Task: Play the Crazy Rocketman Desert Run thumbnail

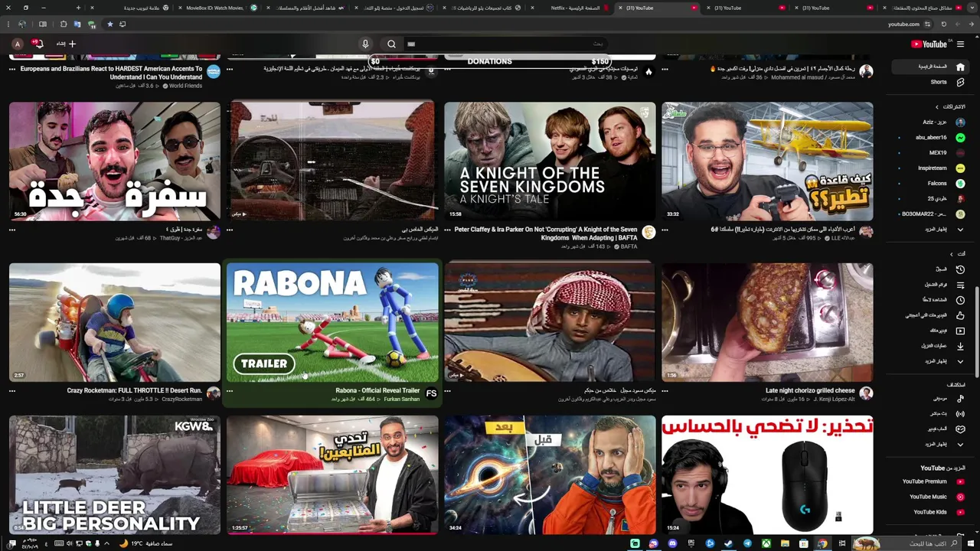Action: (x=115, y=322)
